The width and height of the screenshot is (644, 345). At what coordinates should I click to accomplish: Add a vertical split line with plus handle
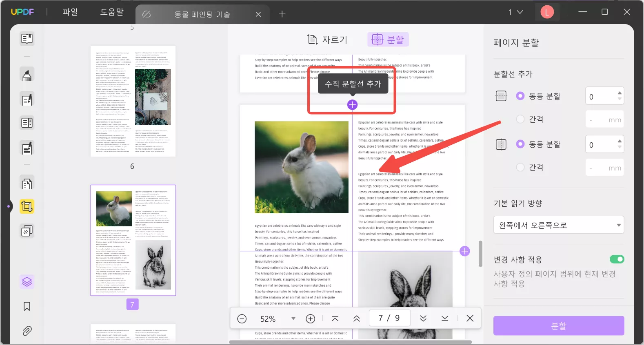tap(352, 105)
